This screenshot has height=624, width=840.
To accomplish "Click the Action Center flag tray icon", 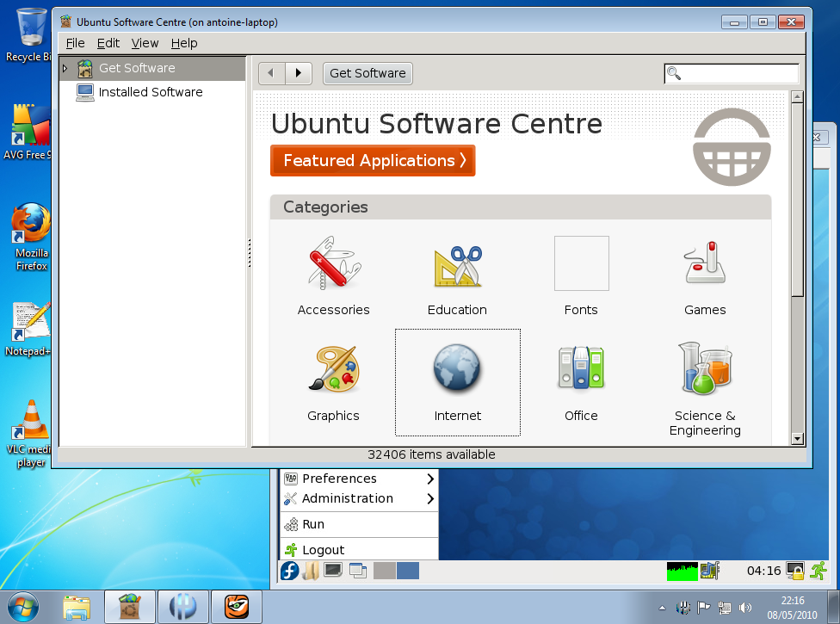I will pos(703,608).
